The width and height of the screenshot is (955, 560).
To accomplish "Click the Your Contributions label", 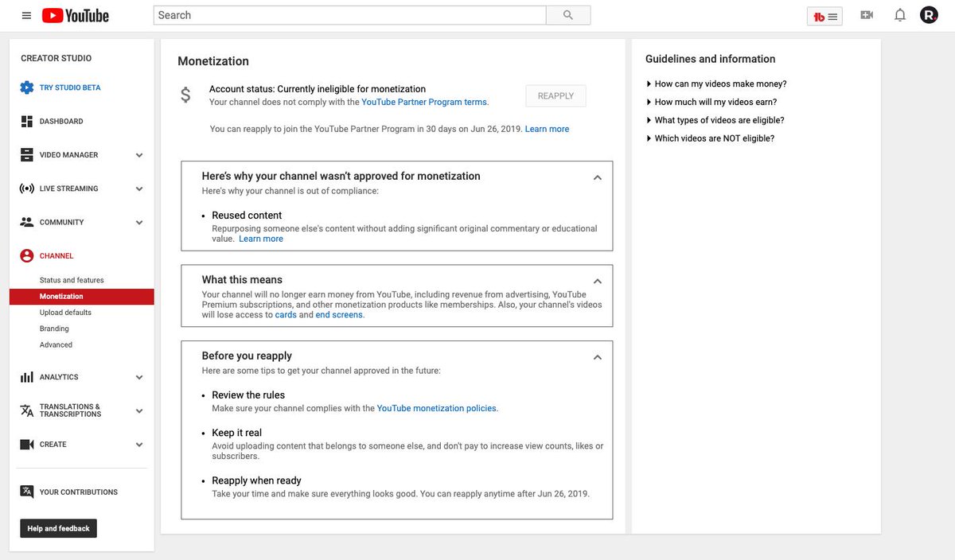I will (x=79, y=492).
